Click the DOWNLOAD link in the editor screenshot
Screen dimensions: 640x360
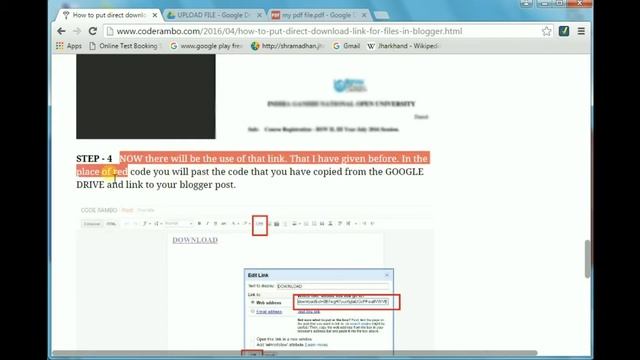(x=195, y=240)
